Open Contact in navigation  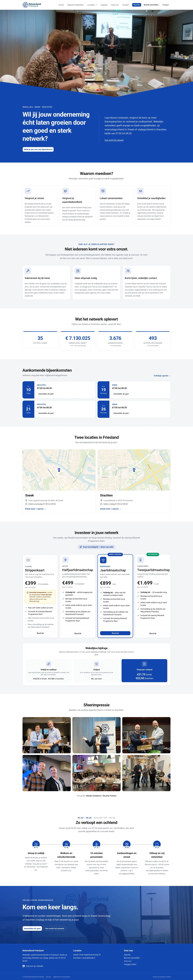pyautogui.click(x=125, y=5)
